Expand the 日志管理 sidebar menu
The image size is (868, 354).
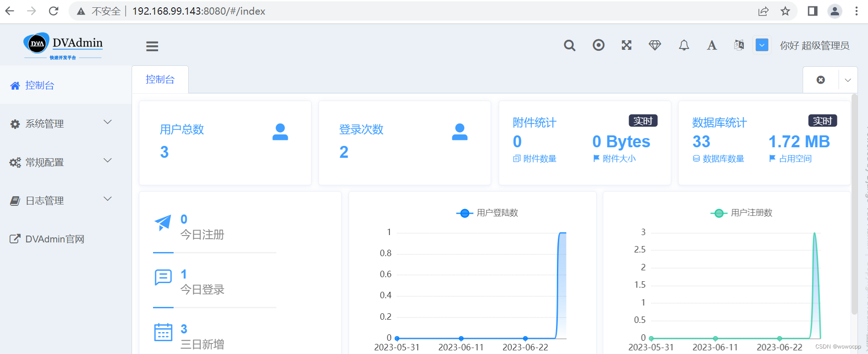pyautogui.click(x=66, y=200)
